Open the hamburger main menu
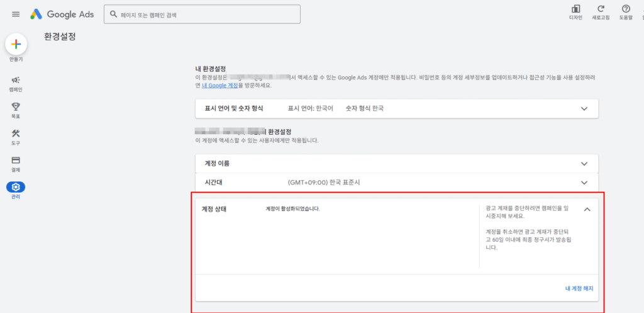Image resolution: width=644 pixels, height=313 pixels. tap(16, 14)
